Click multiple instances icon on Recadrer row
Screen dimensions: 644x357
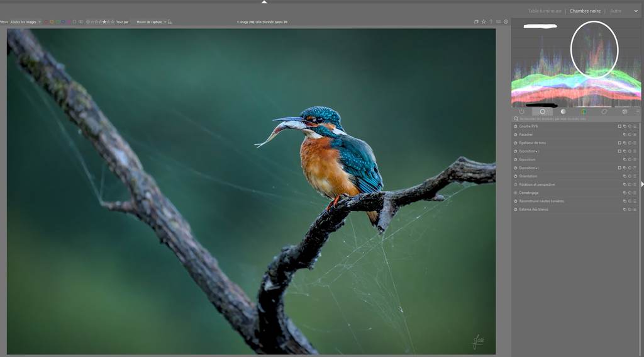tap(625, 135)
